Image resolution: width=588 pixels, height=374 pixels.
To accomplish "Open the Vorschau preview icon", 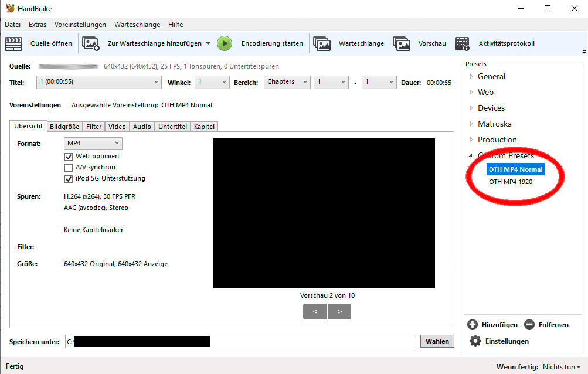I will click(402, 43).
